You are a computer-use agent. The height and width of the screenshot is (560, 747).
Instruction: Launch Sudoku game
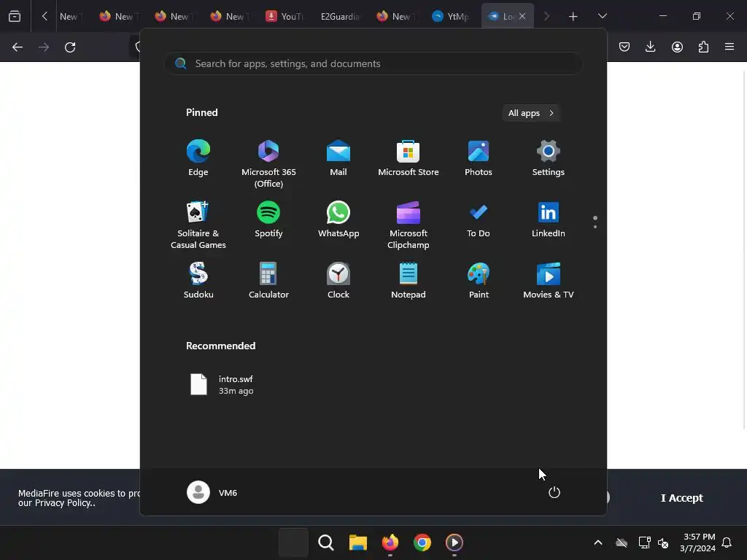coord(198,281)
